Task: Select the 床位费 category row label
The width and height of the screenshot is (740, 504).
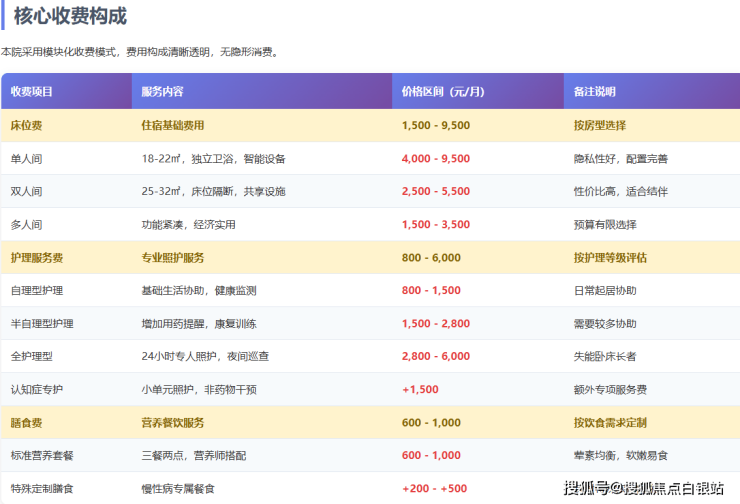Action: click(26, 126)
